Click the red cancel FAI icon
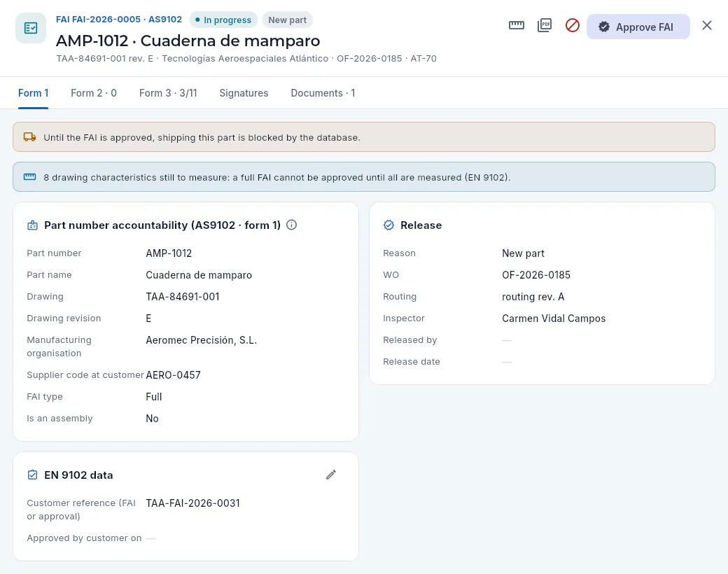This screenshot has height=574, width=728. pyautogui.click(x=572, y=25)
